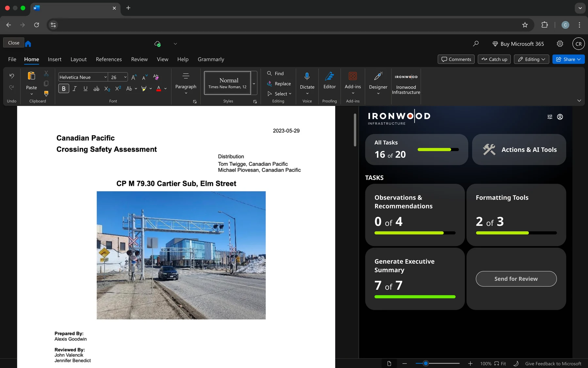Open the Editor proofing tool
This screenshot has height=368, width=588.
click(x=329, y=76)
